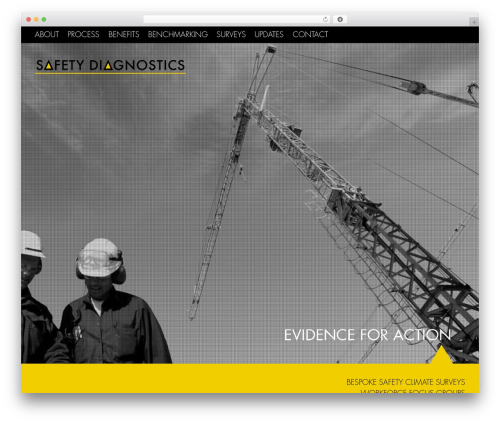Open the Contact page link
500x423 pixels.
click(x=310, y=34)
